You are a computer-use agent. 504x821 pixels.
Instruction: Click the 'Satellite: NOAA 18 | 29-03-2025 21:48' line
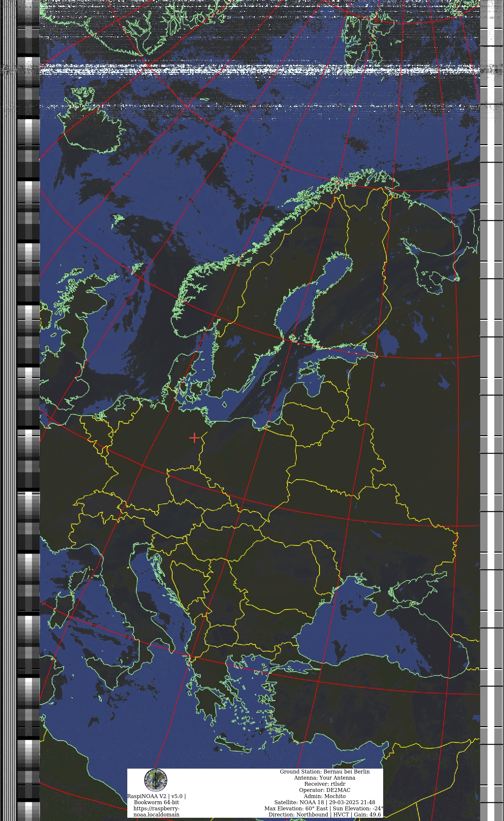[325, 802]
